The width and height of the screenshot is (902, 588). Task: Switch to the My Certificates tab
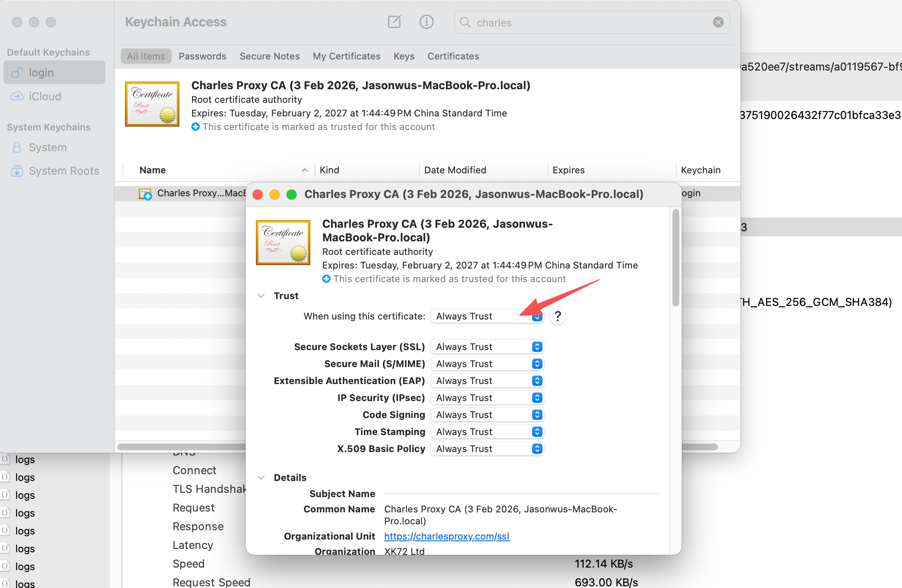(346, 56)
